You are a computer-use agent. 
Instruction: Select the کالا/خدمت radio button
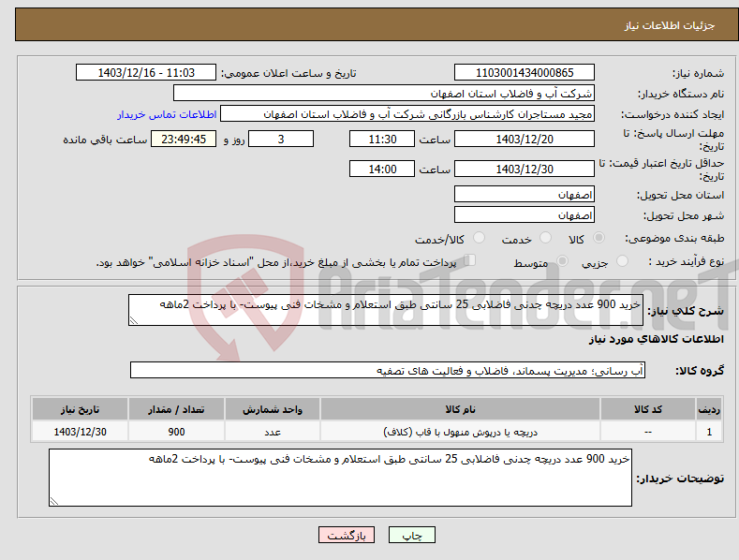[x=479, y=238]
